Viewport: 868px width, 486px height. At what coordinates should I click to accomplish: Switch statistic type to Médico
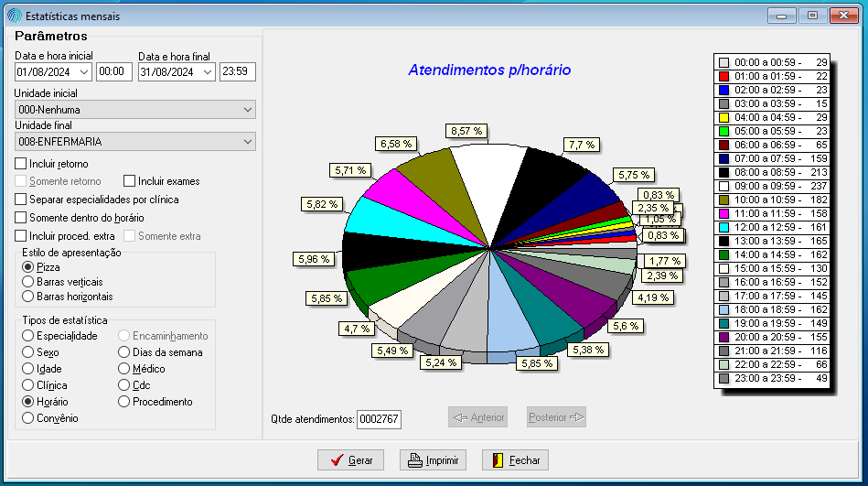click(125, 369)
